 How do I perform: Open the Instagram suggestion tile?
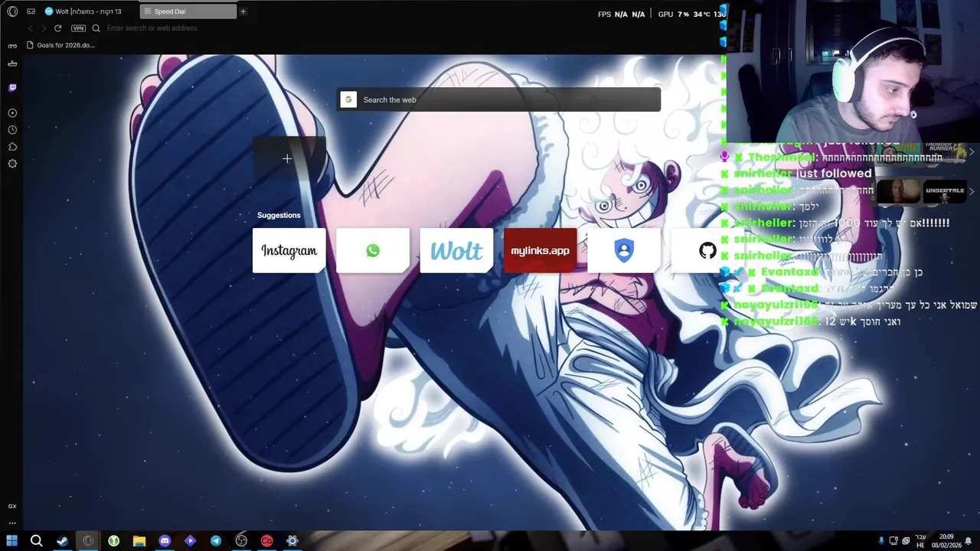289,250
